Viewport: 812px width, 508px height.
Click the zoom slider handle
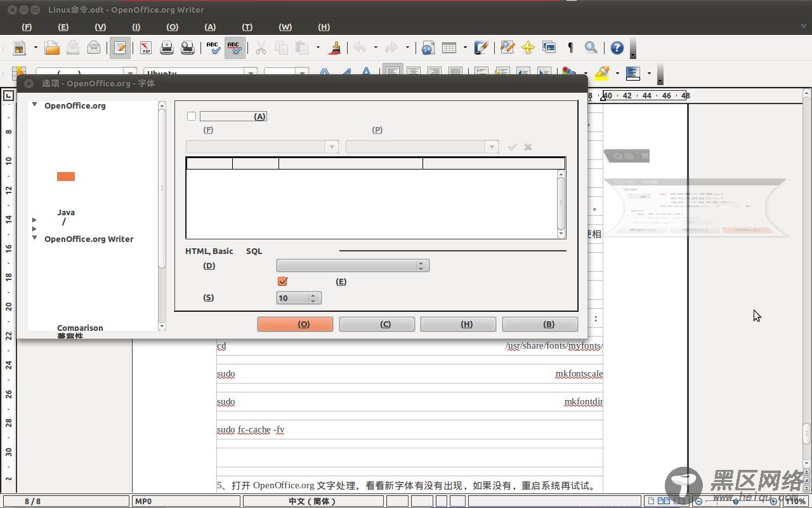point(736,501)
